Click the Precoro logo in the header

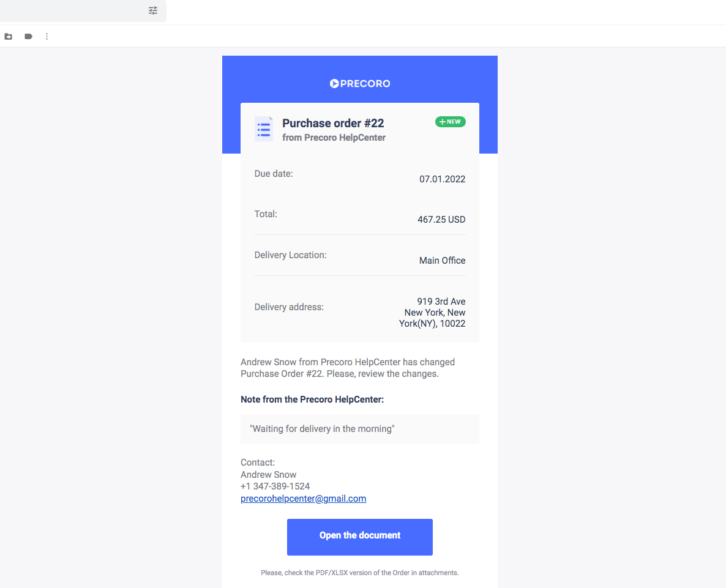point(360,84)
